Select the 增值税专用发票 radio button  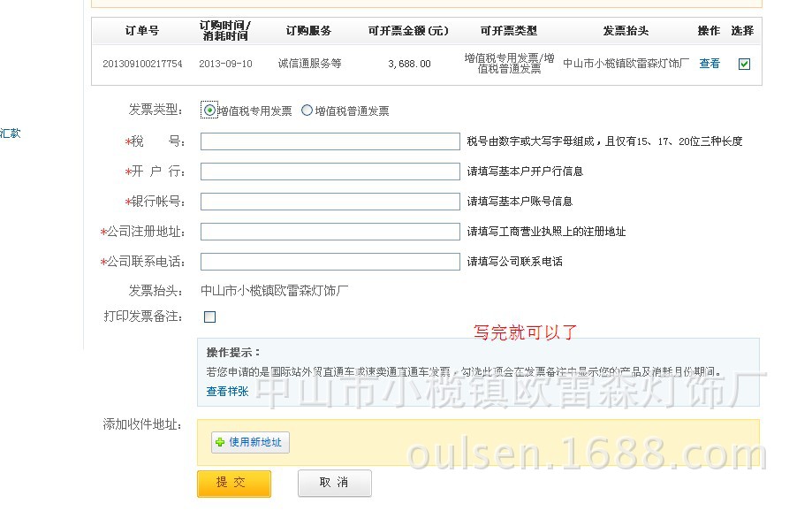(x=209, y=110)
